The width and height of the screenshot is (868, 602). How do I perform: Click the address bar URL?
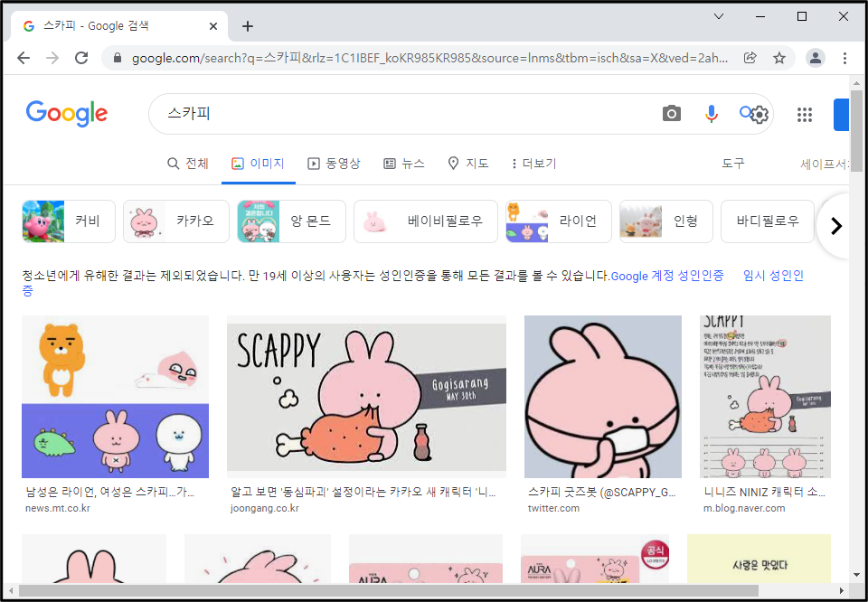pos(429,58)
